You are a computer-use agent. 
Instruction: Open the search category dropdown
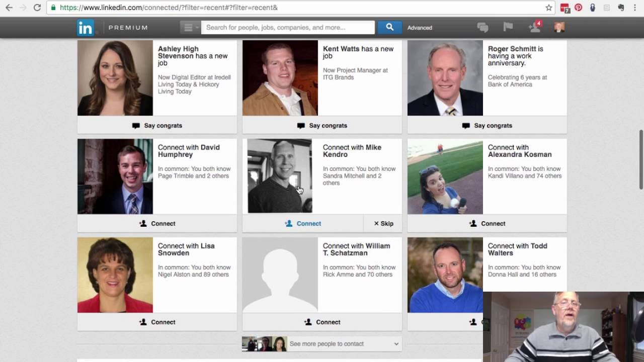coord(190,27)
